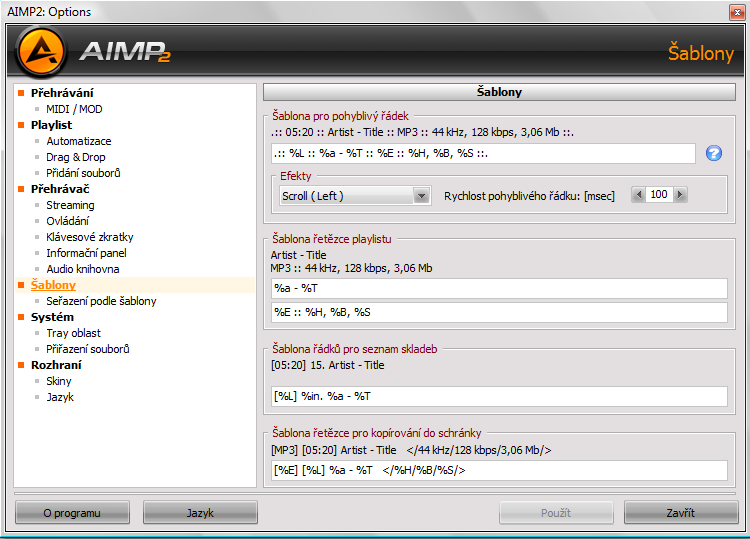Open Přidání souborů settings
The height and width of the screenshot is (539, 750).
pyautogui.click(x=83, y=173)
